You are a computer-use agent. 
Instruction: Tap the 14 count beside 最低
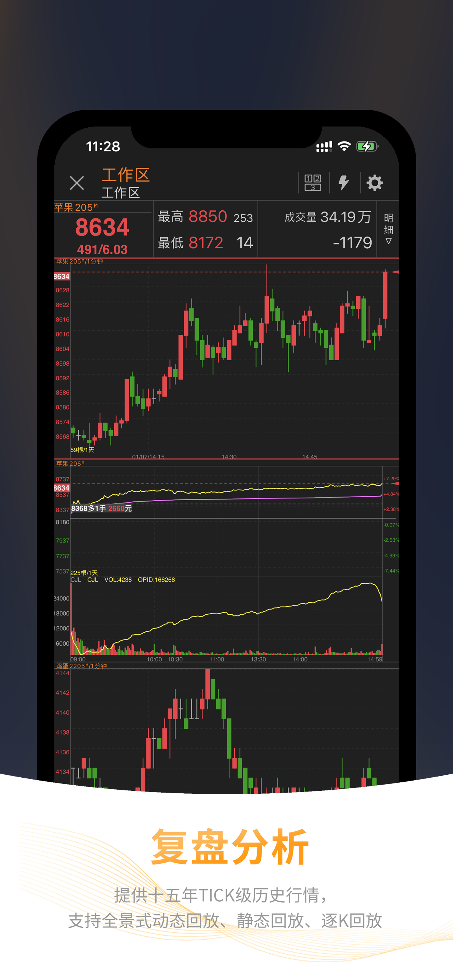tap(244, 243)
